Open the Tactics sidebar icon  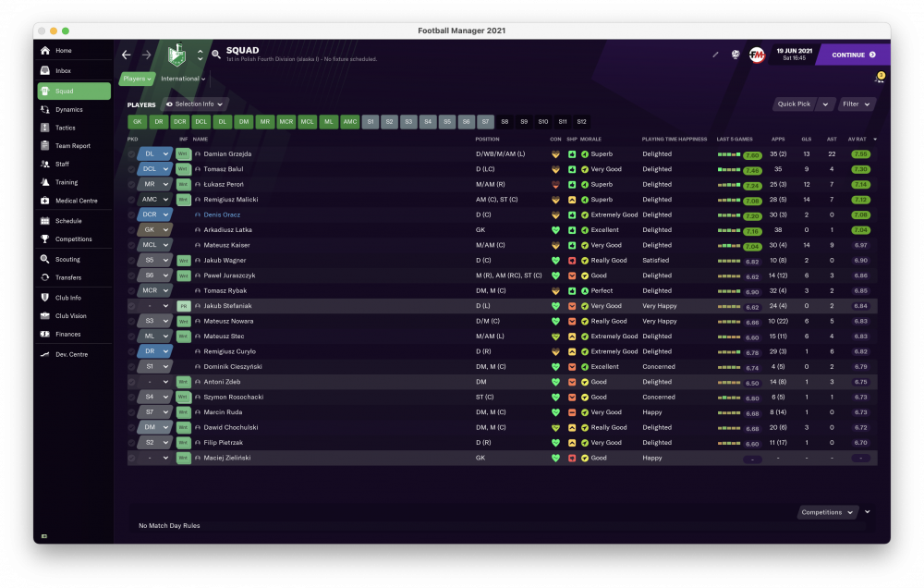(x=45, y=128)
